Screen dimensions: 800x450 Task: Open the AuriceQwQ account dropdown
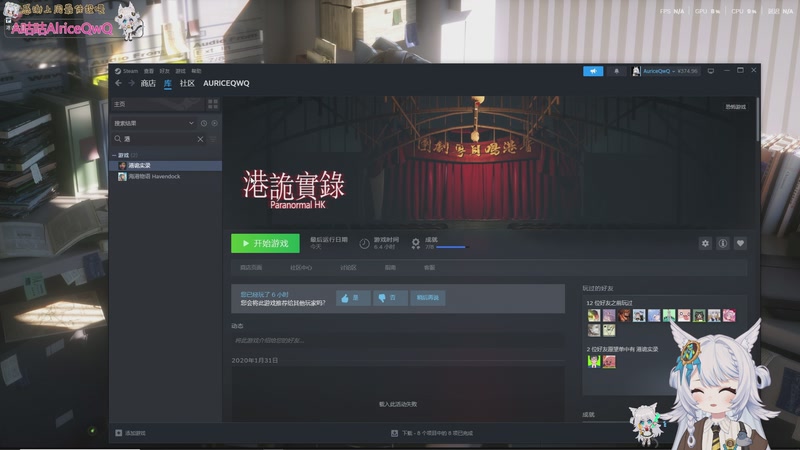(665, 71)
